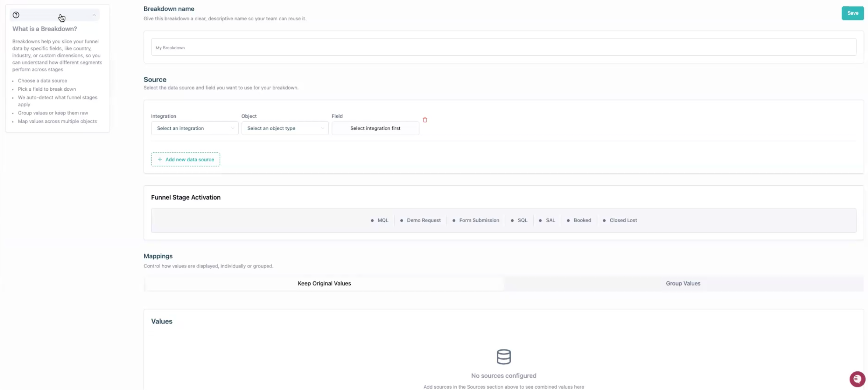Click the plus icon in Add new data source
This screenshot has height=390, width=868.
[x=160, y=159]
